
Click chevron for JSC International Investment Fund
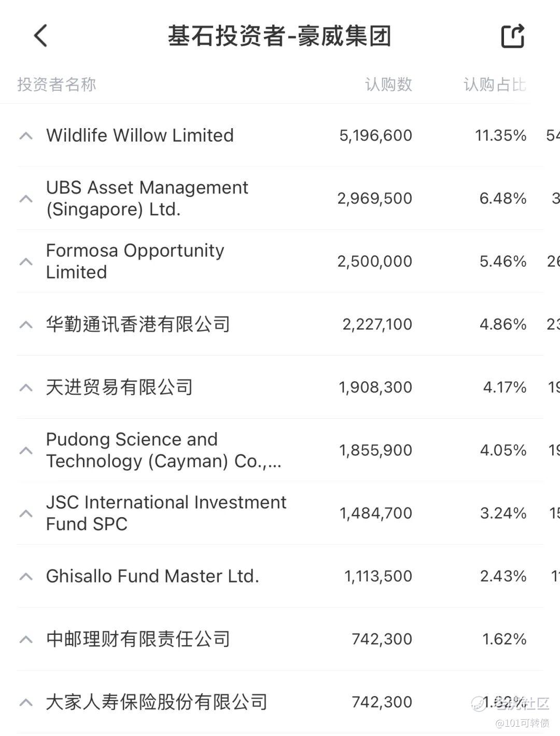point(26,513)
